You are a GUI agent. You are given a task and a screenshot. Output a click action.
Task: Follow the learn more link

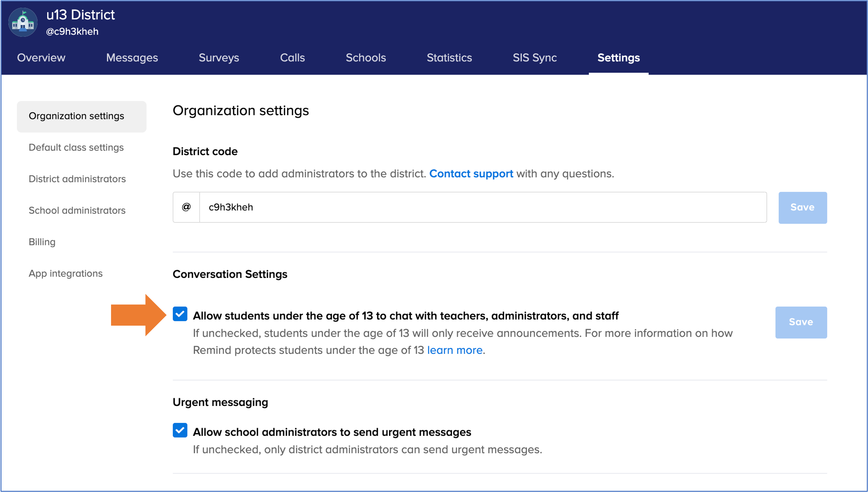[454, 350]
